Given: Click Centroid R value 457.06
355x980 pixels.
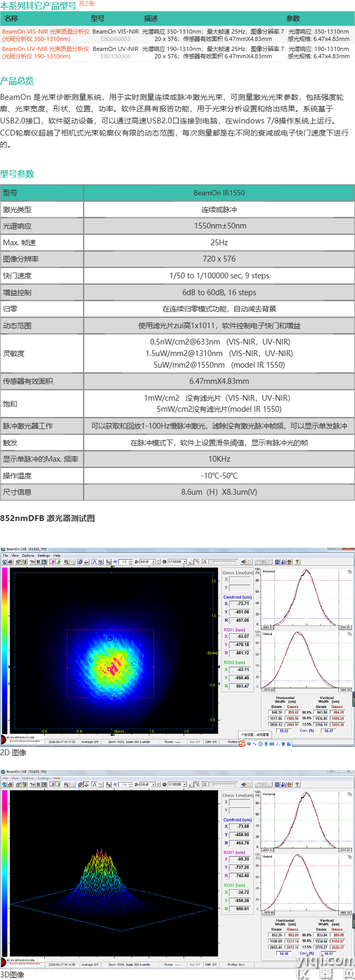Looking at the screenshot, I should 240,620.
